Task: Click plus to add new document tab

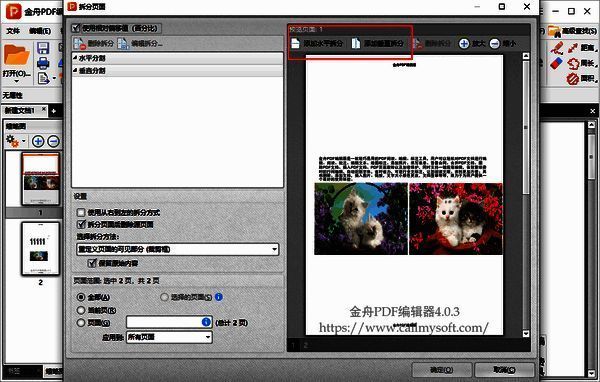Action: pos(54,111)
